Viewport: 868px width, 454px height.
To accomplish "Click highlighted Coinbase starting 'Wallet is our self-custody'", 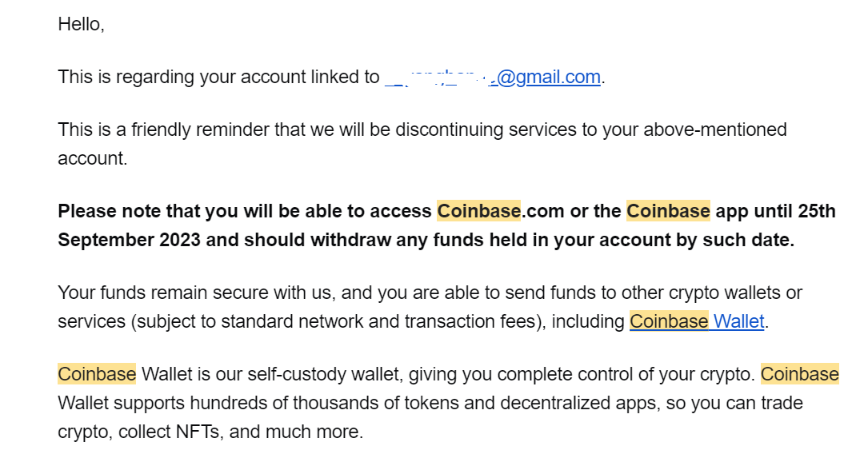I will tap(97, 374).
